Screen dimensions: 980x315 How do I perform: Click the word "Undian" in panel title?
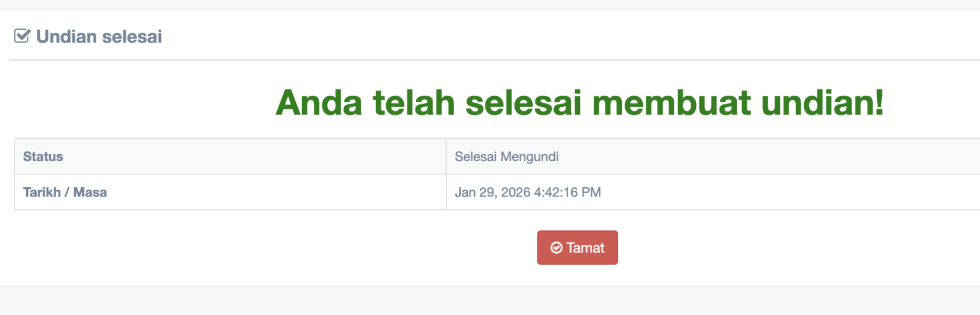point(66,37)
